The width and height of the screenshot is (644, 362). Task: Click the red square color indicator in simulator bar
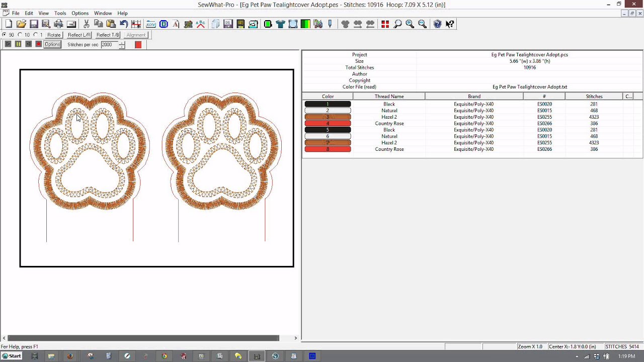tap(138, 45)
